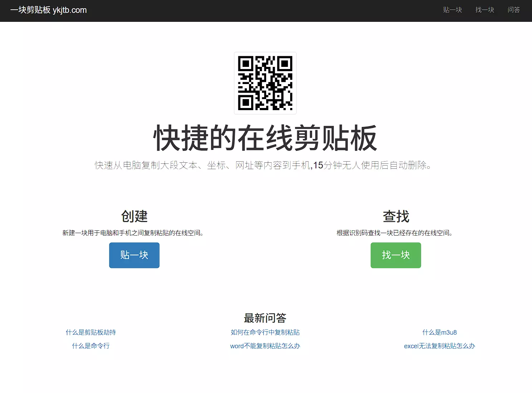
Task: Click the word不能复制粘贴怎么办 link
Action: (265, 346)
